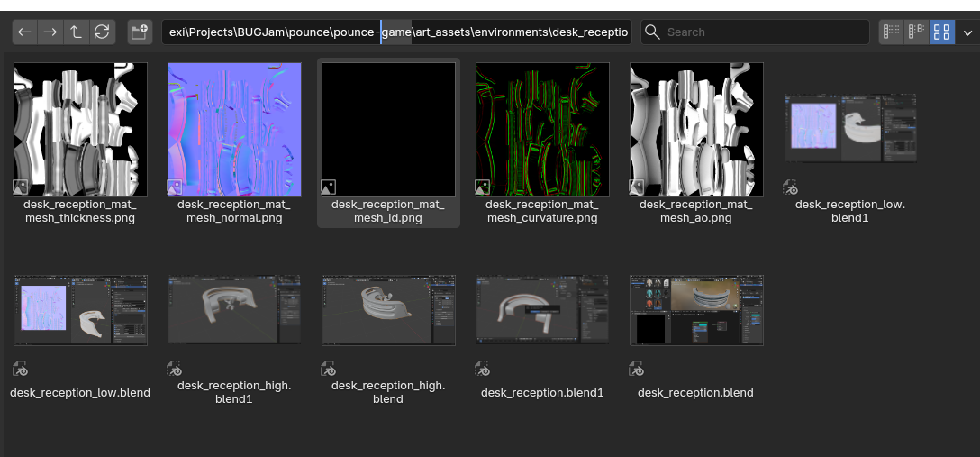Create a new folder
The image size is (980, 457).
click(x=139, y=32)
